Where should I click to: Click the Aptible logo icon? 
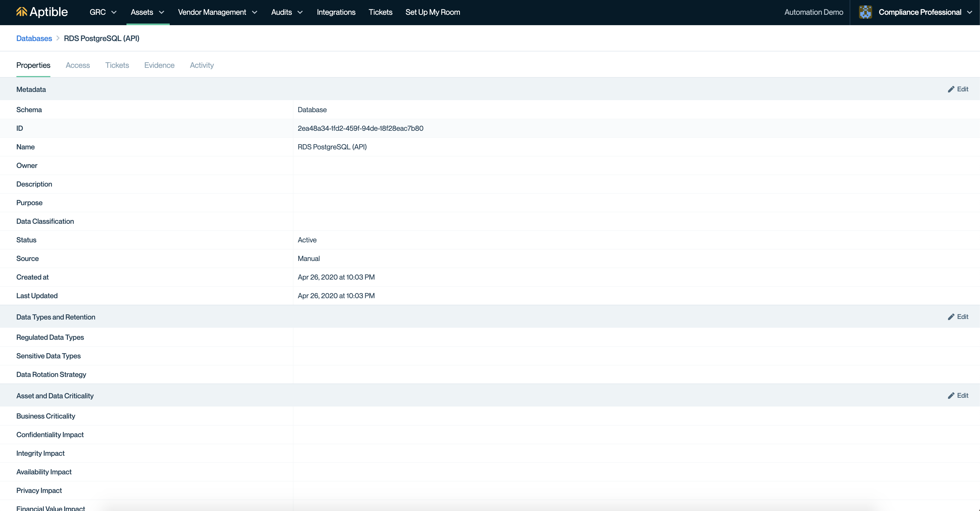[x=22, y=12]
